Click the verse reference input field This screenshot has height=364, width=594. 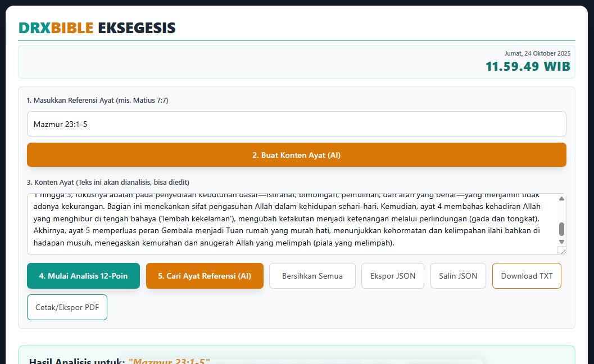296,124
